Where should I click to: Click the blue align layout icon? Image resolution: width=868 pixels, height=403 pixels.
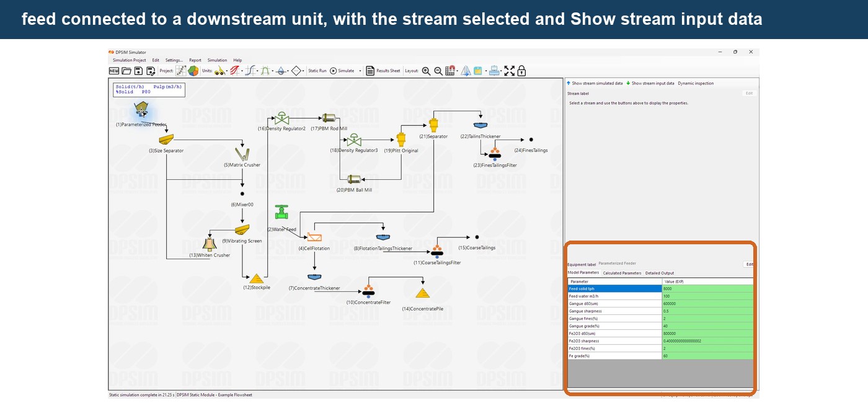tap(494, 71)
